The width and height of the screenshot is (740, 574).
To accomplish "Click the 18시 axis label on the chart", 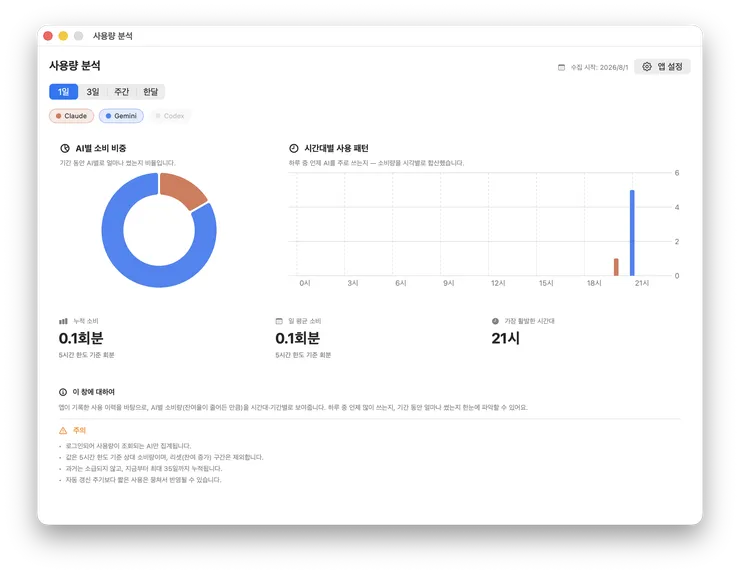I will tap(594, 283).
